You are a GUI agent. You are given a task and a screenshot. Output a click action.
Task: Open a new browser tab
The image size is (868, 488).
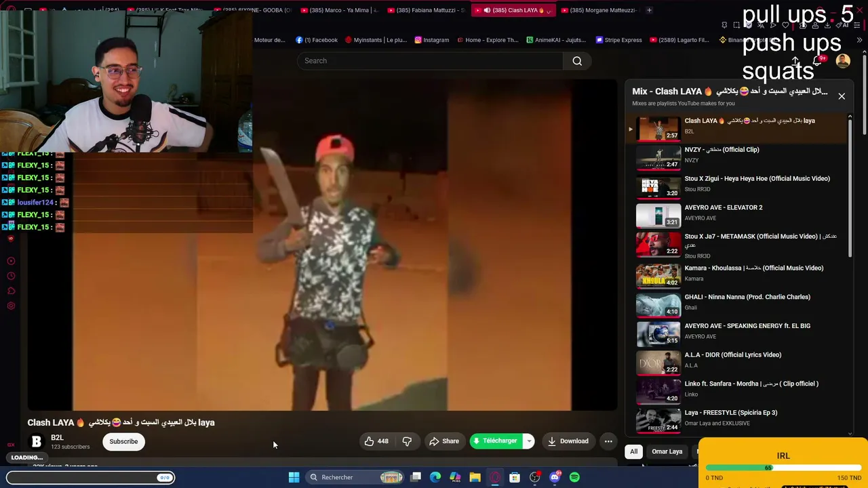[x=649, y=10]
